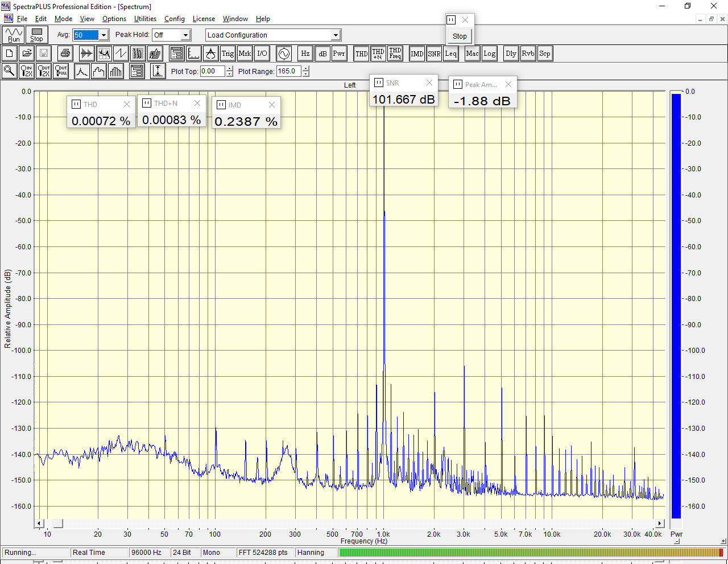Viewport: 728px width, 564px height.
Task: Open the Config menu
Action: pyautogui.click(x=175, y=19)
